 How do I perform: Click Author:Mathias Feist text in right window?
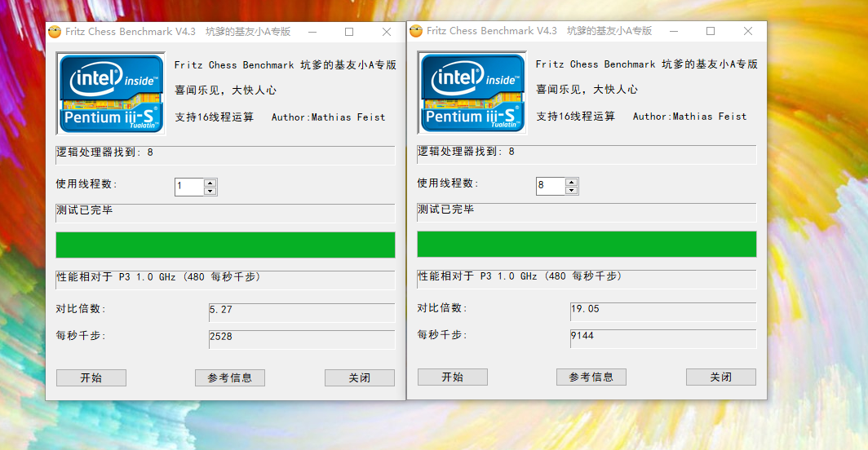[x=690, y=117]
